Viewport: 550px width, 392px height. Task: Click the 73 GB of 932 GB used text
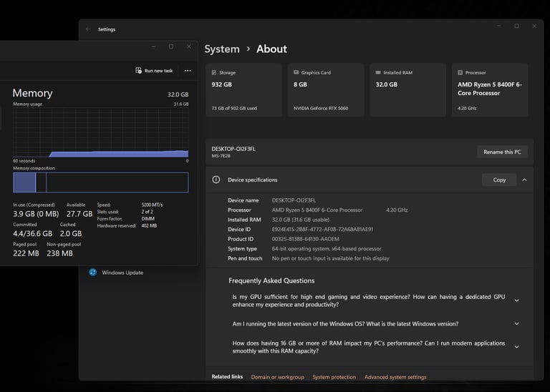pos(234,108)
